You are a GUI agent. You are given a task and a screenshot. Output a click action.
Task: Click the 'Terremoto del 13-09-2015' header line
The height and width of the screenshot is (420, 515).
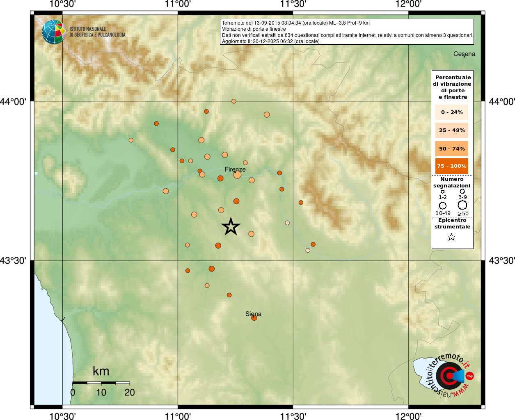[x=295, y=23]
